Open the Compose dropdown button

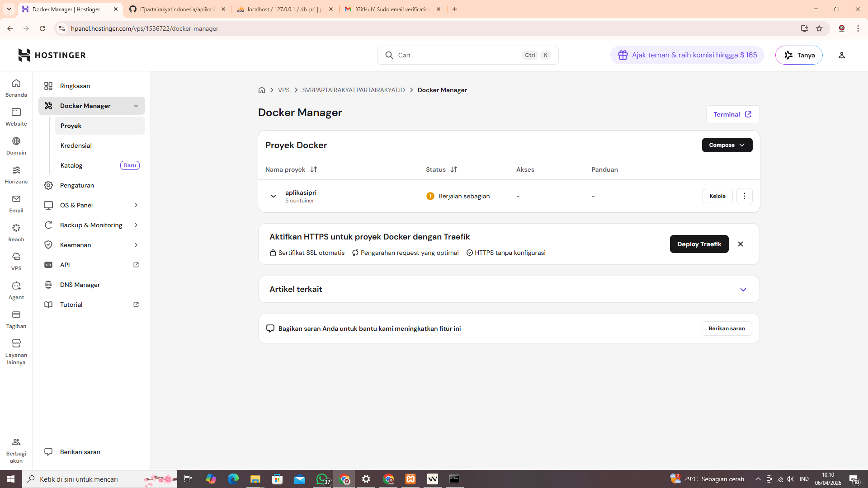pyautogui.click(x=726, y=145)
